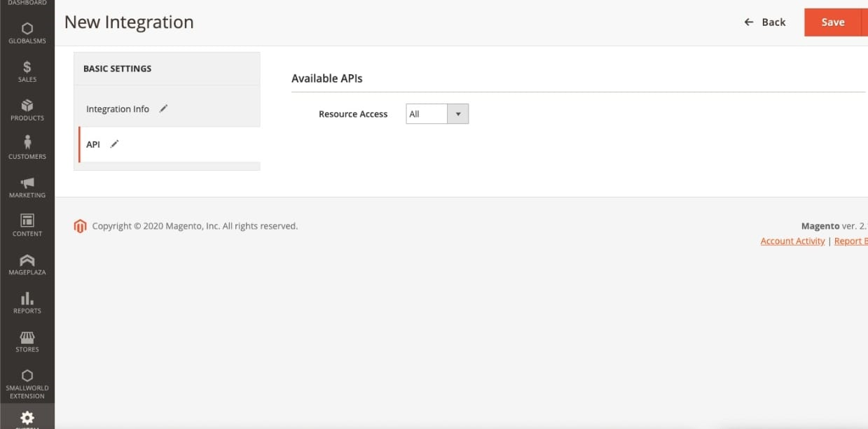Image resolution: width=868 pixels, height=429 pixels.
Task: Click the Available APIs section heading
Action: (327, 78)
